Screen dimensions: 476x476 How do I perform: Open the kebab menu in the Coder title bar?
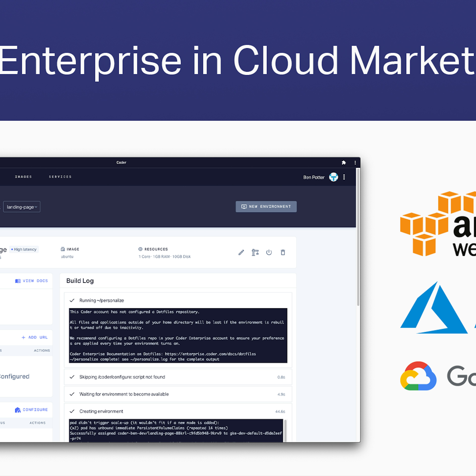[x=355, y=163]
